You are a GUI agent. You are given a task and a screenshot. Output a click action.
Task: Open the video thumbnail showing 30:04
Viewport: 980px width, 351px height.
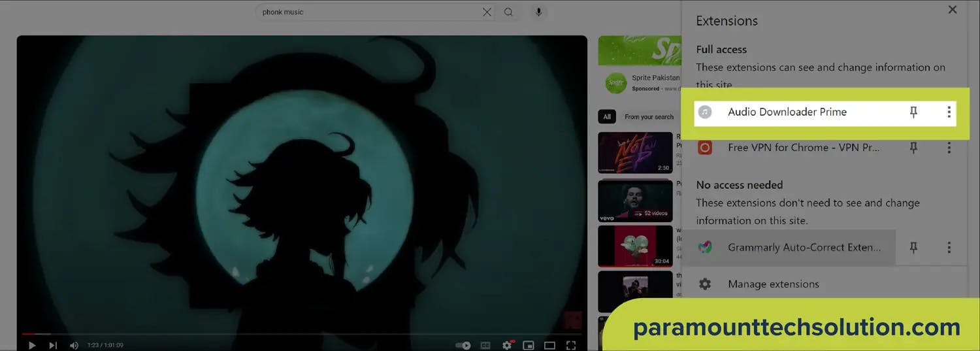tap(635, 246)
